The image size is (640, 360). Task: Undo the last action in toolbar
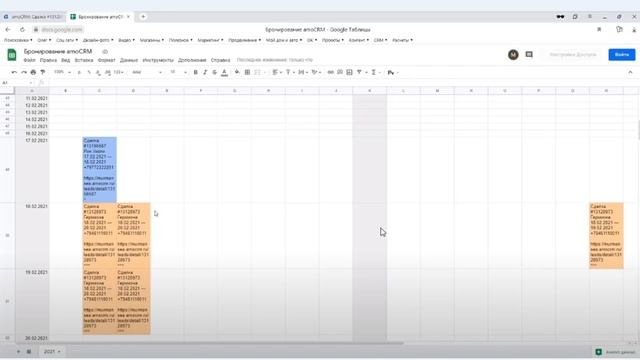[14, 72]
